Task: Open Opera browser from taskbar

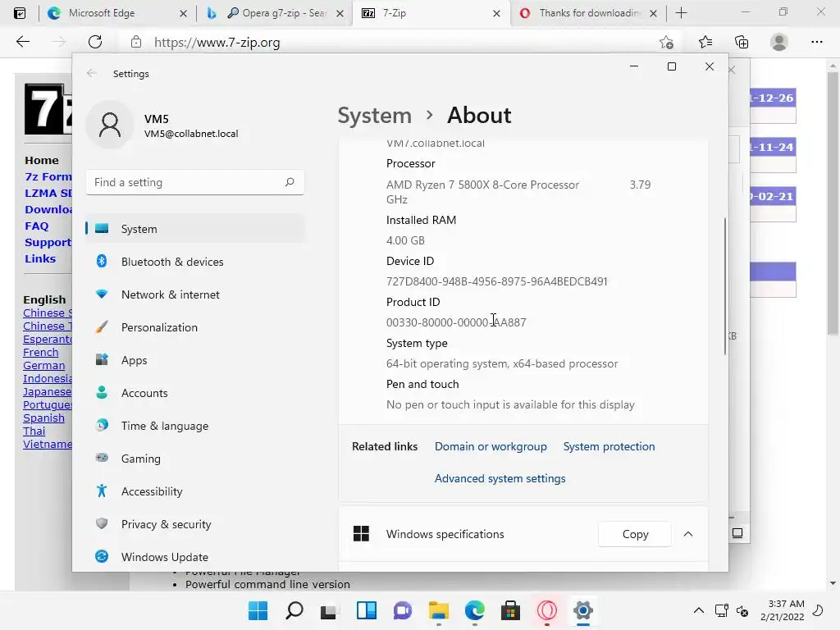Action: 547,610
